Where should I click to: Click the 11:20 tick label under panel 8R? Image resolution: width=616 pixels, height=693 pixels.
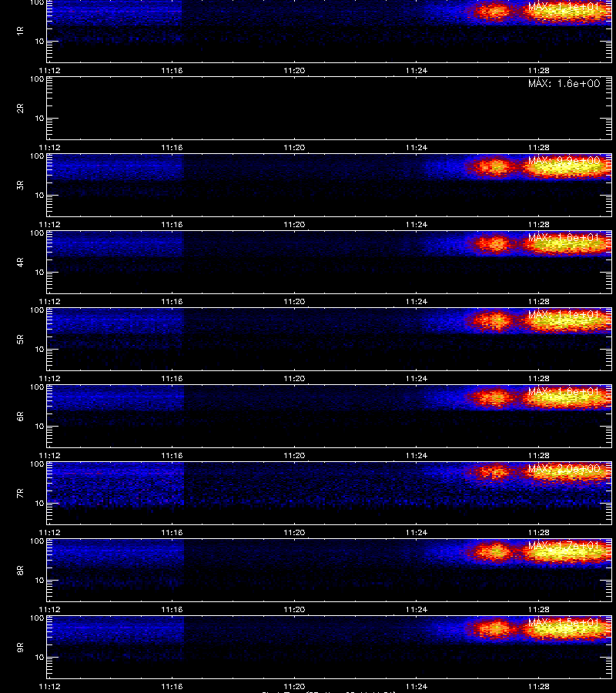coord(294,610)
